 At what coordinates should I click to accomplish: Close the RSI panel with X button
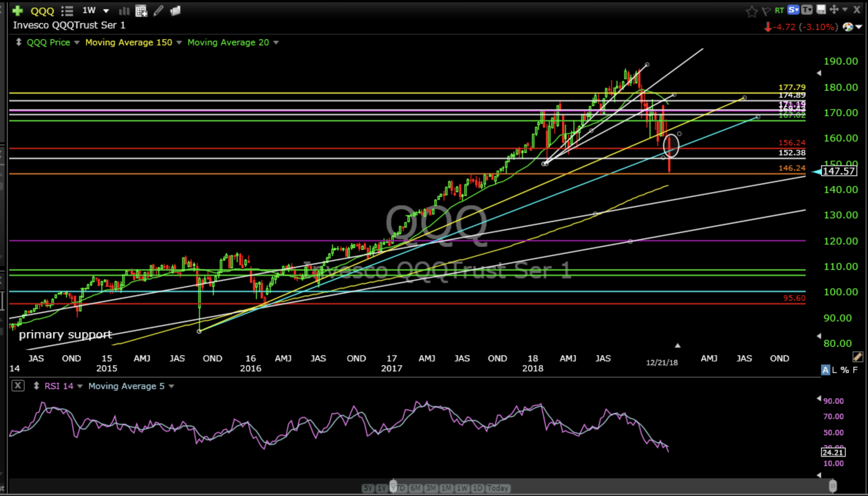pos(18,386)
